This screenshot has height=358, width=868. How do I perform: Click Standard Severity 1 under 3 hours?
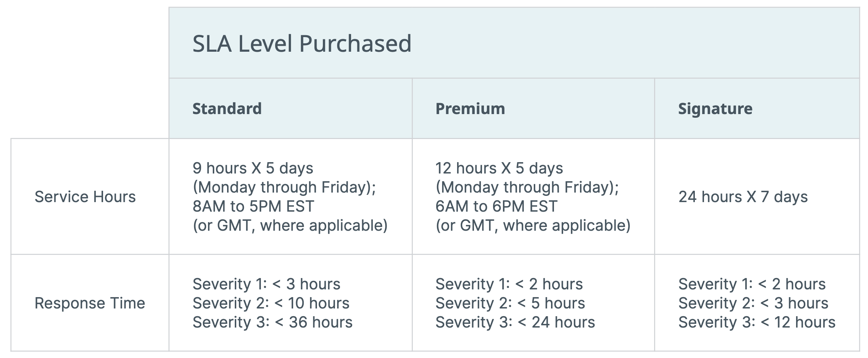266,284
